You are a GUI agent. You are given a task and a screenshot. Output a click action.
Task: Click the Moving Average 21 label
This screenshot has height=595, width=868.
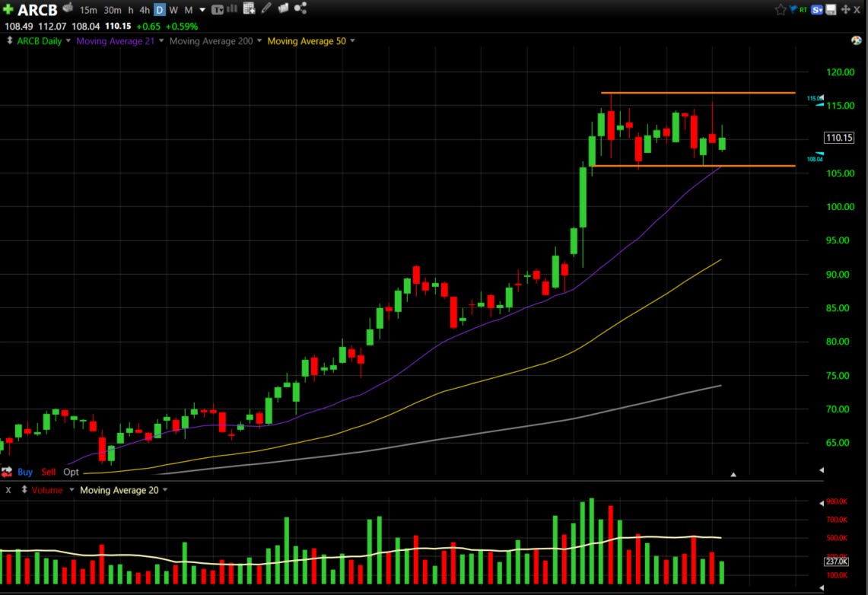click(x=115, y=41)
